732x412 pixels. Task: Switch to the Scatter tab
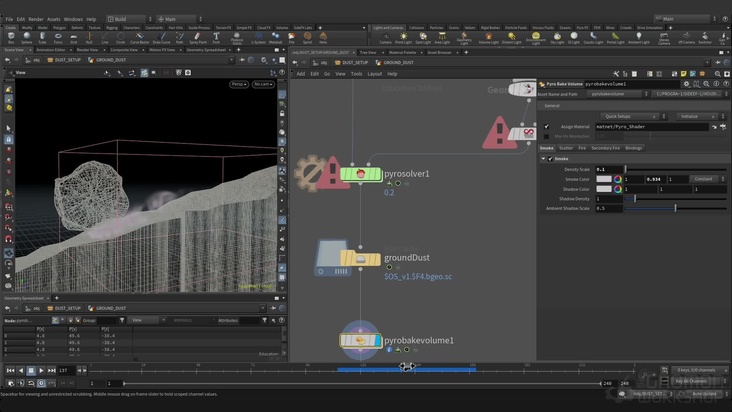[566, 148]
